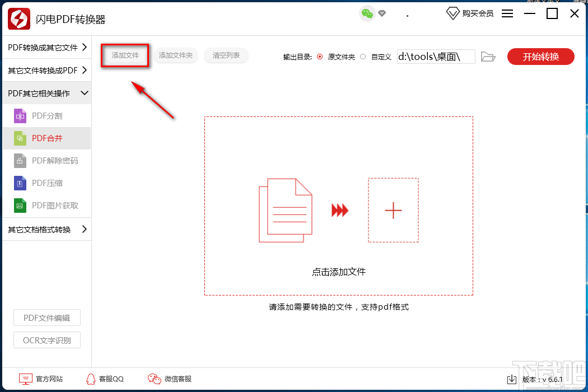Click the output path input field
Image resolution: width=588 pixels, height=392 pixels.
coord(436,56)
